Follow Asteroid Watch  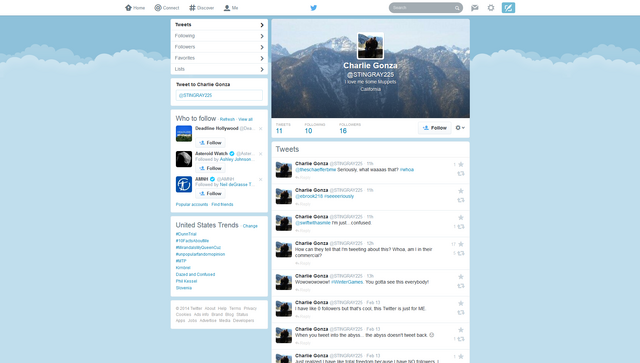tap(210, 168)
